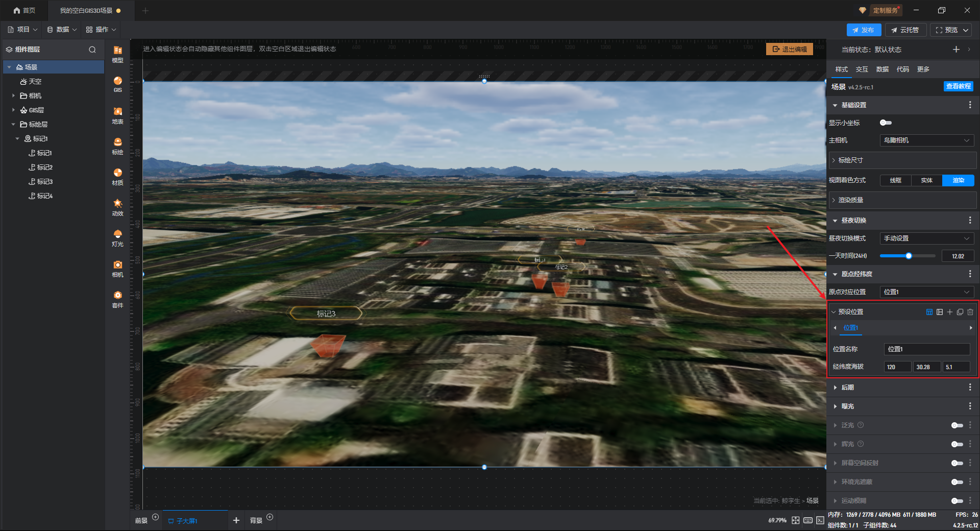980x531 pixels.
Task: Select the 相机 (Camera) sidebar icon
Action: pyautogui.click(x=117, y=268)
